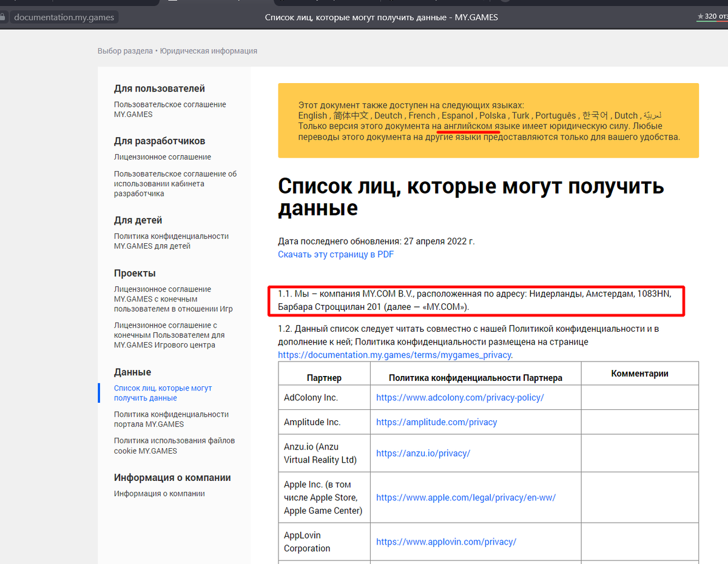The height and width of the screenshot is (564, 728).
Task: Click Для детей section heading
Action: [x=138, y=220]
